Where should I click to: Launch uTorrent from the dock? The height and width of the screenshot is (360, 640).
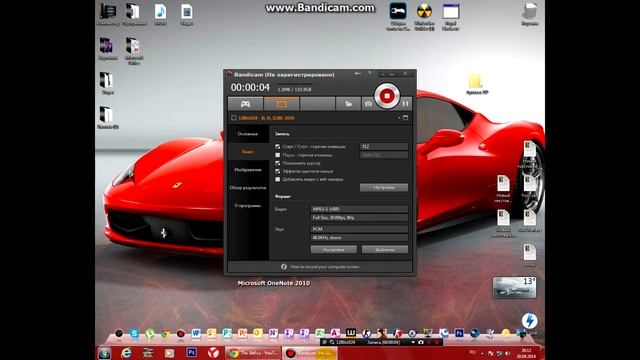point(150,333)
